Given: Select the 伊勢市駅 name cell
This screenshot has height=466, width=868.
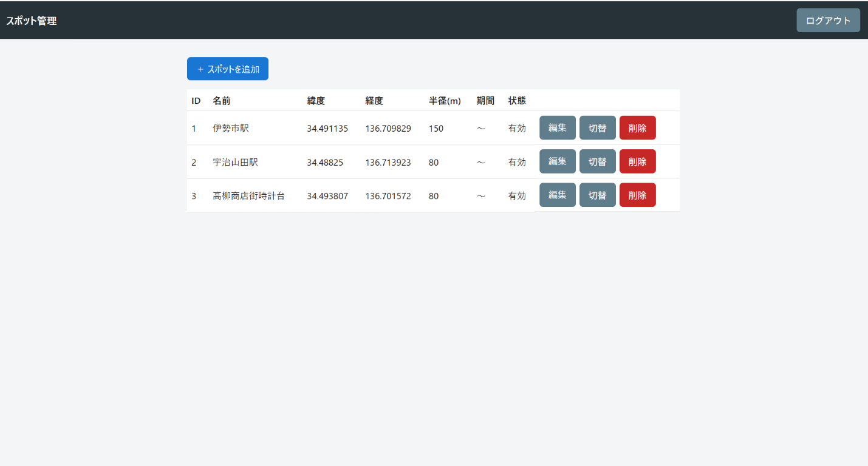Looking at the screenshot, I should [x=231, y=129].
